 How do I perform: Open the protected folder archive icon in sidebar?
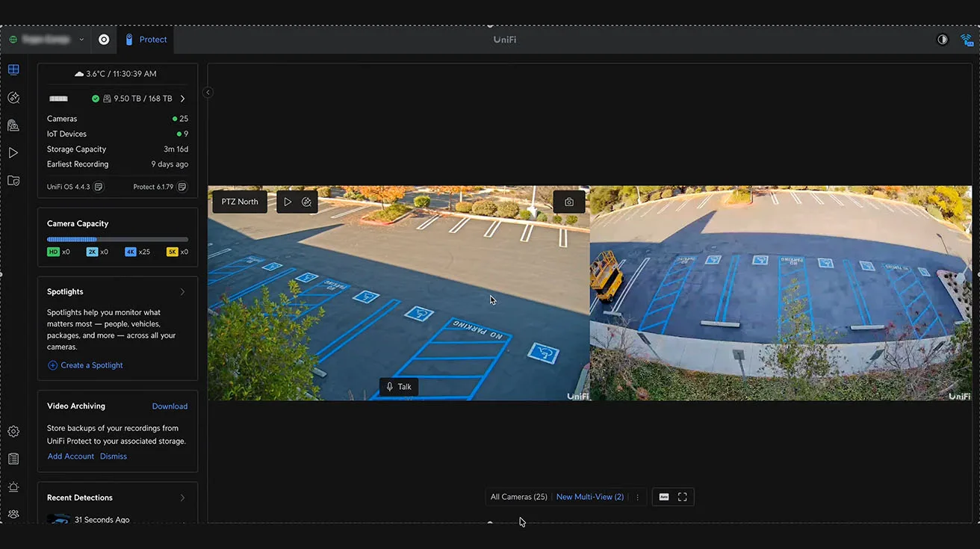click(13, 181)
